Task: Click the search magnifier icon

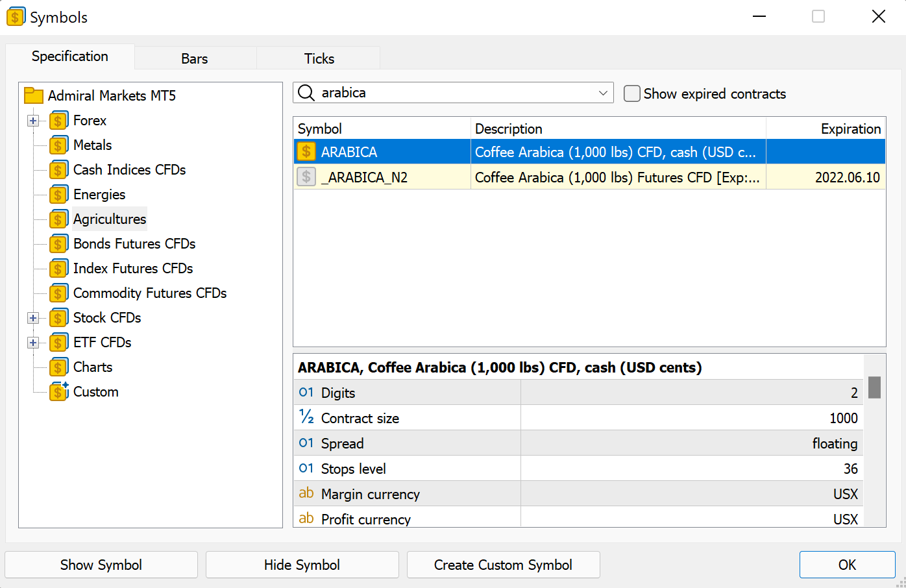Action: [306, 93]
